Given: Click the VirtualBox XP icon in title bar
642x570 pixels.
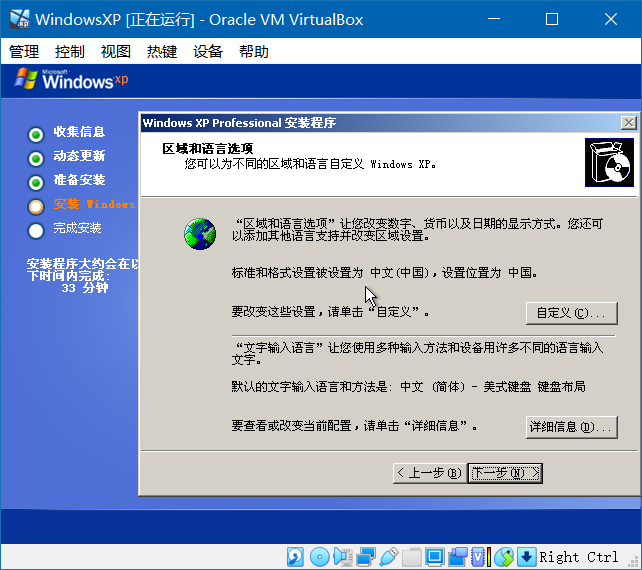Looking at the screenshot, I should click(20, 19).
